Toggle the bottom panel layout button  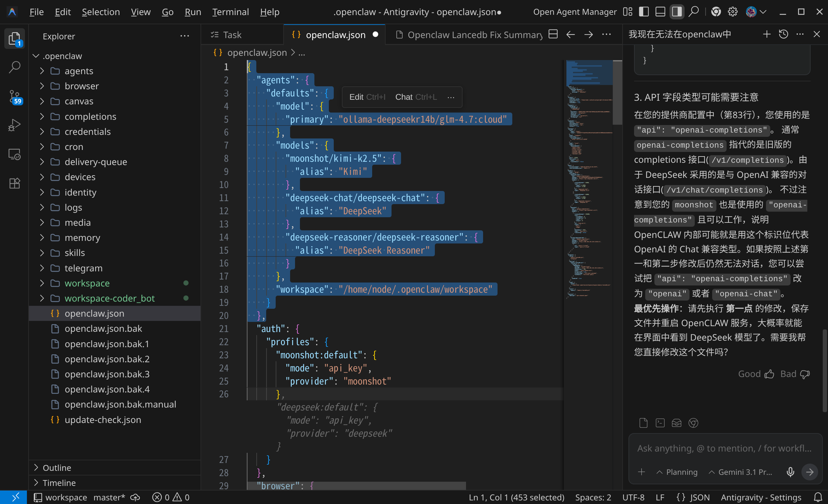pyautogui.click(x=660, y=12)
